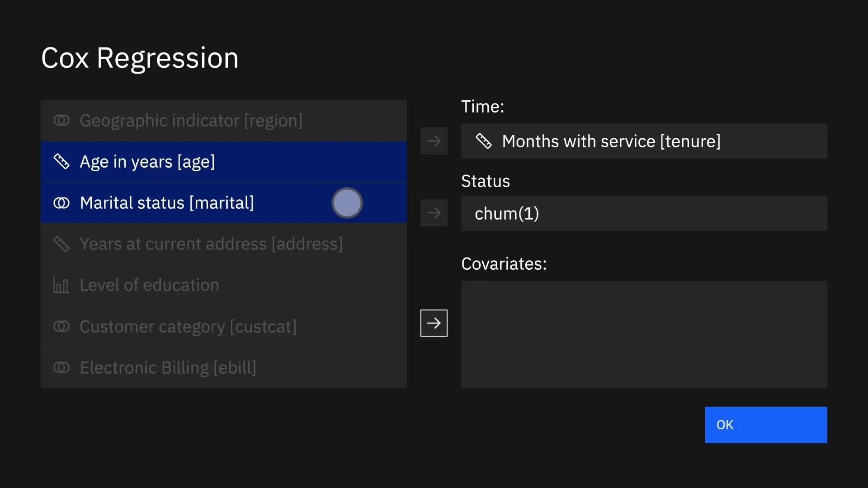Click the arrow button next to Status field
This screenshot has width=868, height=488.
pyautogui.click(x=434, y=213)
